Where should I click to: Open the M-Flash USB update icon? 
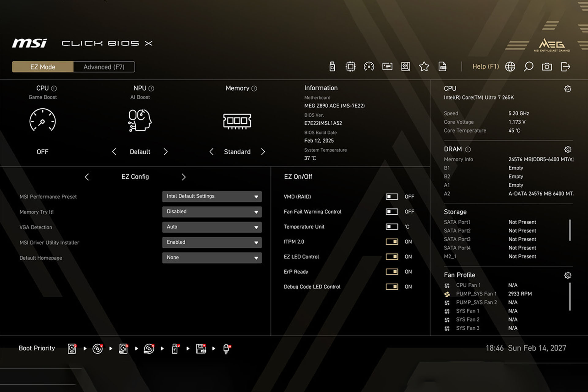tap(332, 66)
